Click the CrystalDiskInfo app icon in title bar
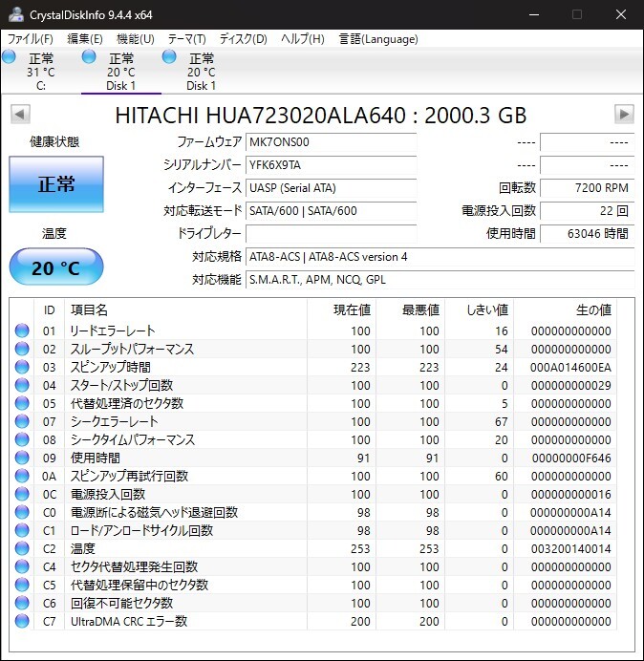This screenshot has width=644, height=661. click(x=15, y=14)
